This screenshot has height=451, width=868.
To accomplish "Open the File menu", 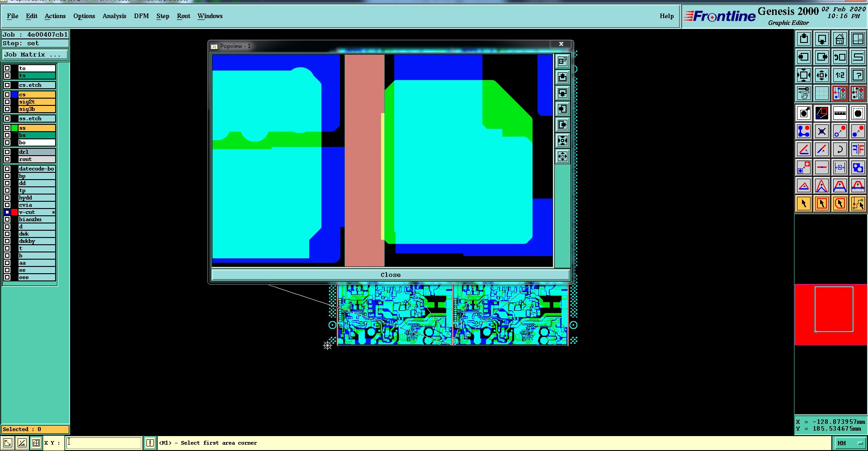I will [x=13, y=16].
